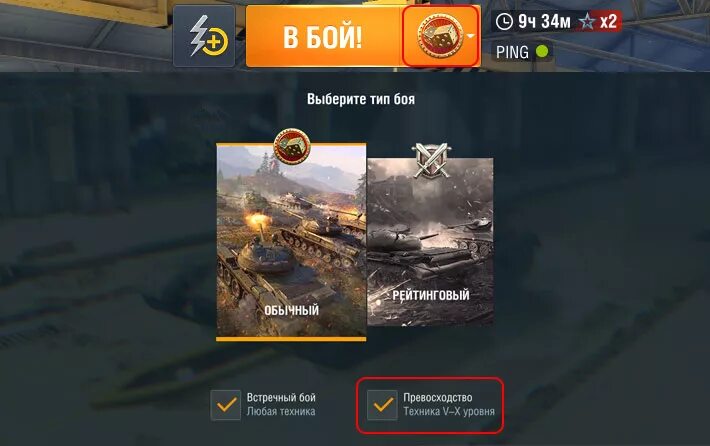Screen dimensions: 710x446
Task: Click the clock icon showing 9ч 34м
Action: (504, 21)
